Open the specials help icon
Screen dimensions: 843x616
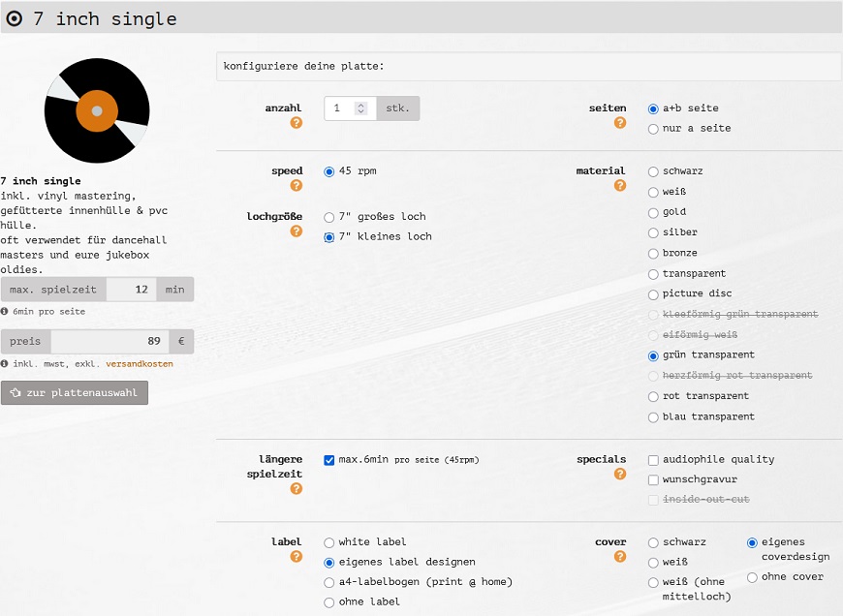click(620, 475)
